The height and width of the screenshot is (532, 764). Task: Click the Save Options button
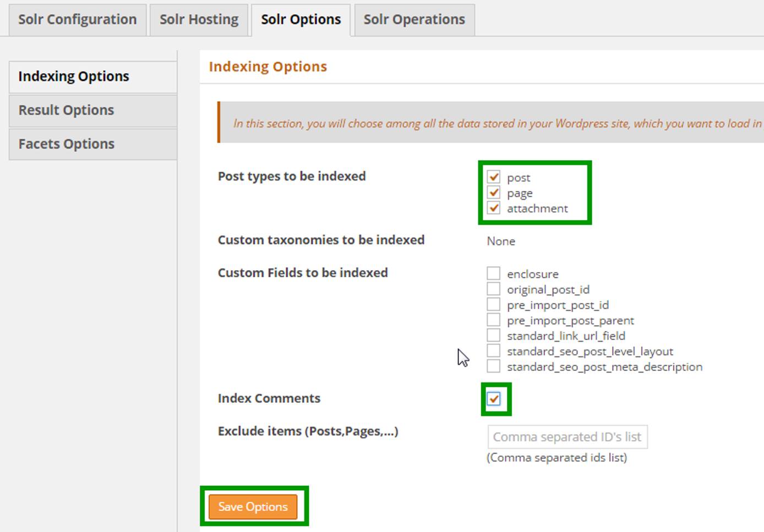pyautogui.click(x=254, y=506)
